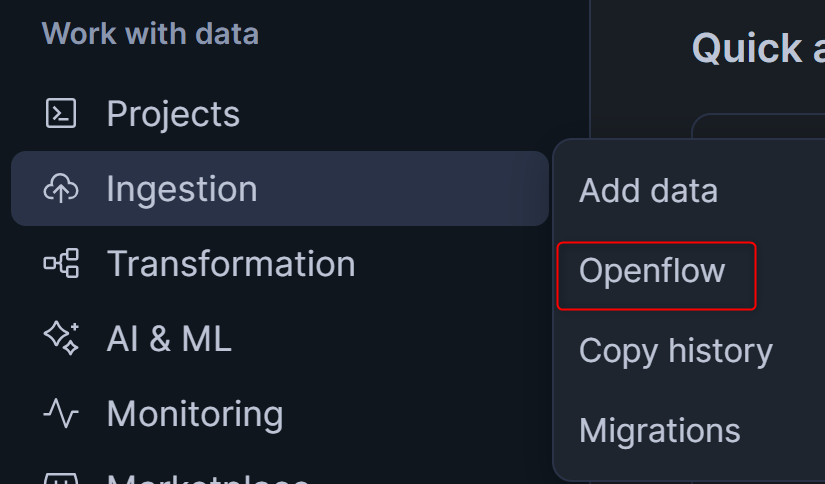Click the Transformation nodes icon

(x=61, y=264)
